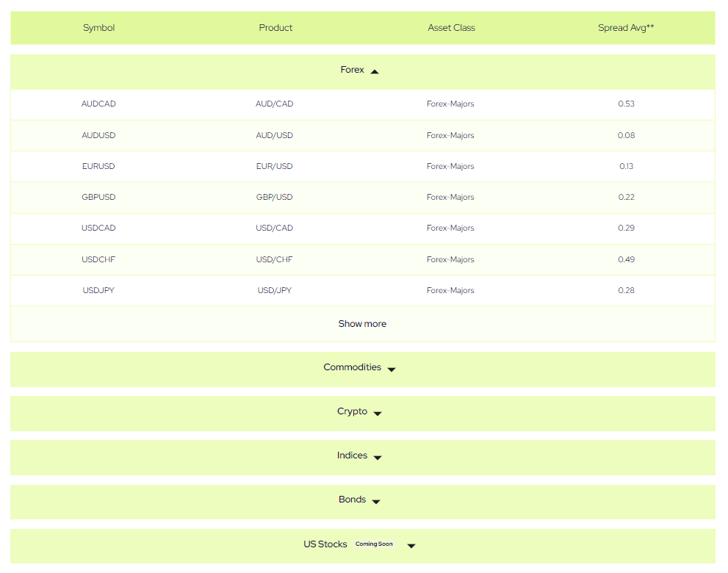Collapse the Forex section arrow
The image size is (728, 573).
[x=375, y=71]
